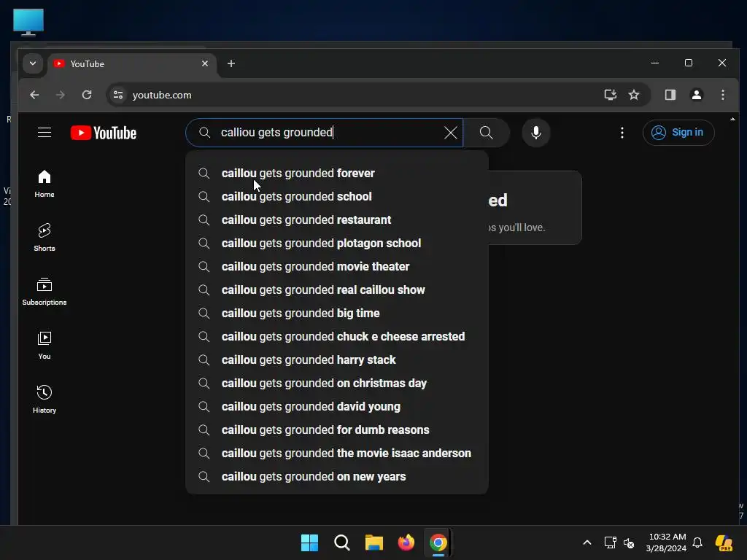
Task: Close the YouTube tab
Action: tap(205, 63)
